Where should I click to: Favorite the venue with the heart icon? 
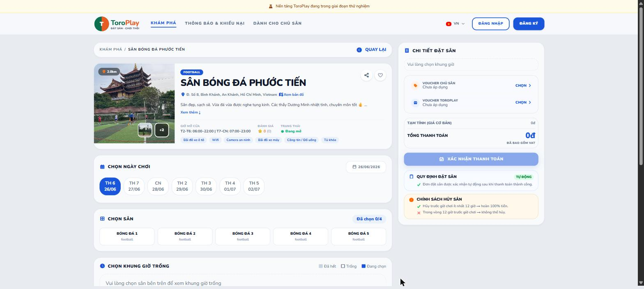[x=380, y=75]
